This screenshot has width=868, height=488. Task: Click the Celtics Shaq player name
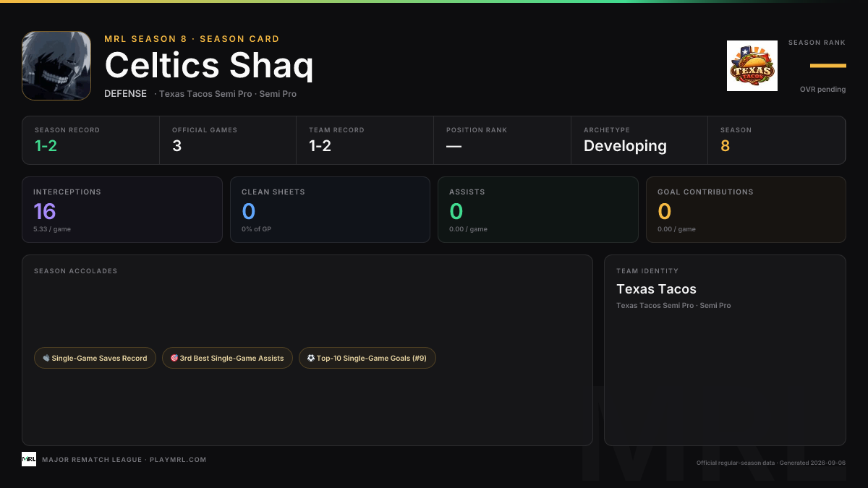pos(209,66)
